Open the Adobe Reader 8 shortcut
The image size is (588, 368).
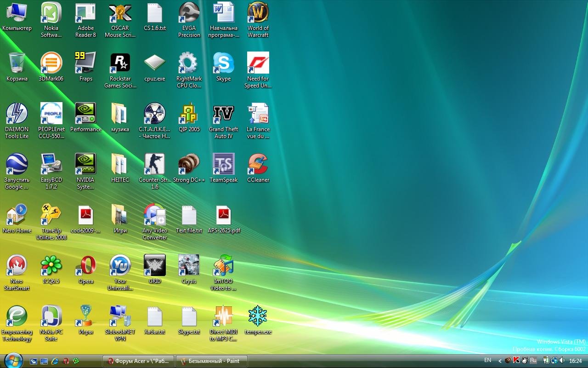coord(86,12)
